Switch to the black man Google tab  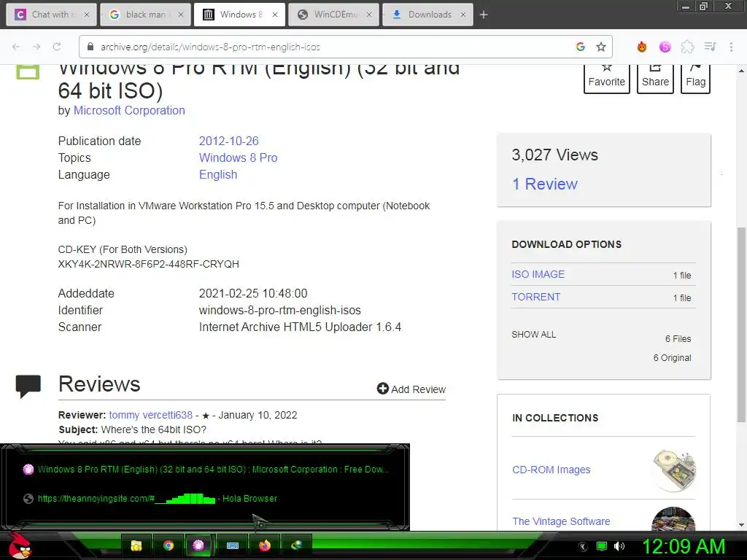[x=145, y=15]
